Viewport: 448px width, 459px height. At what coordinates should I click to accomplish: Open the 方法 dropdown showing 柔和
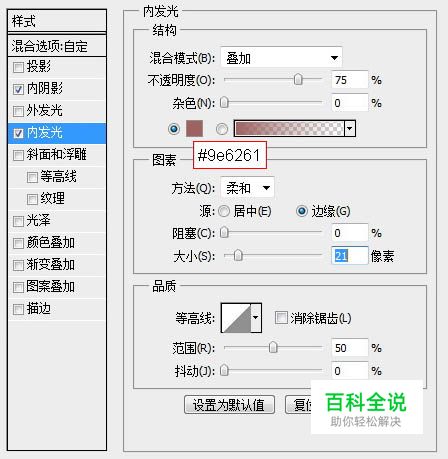pos(248,188)
